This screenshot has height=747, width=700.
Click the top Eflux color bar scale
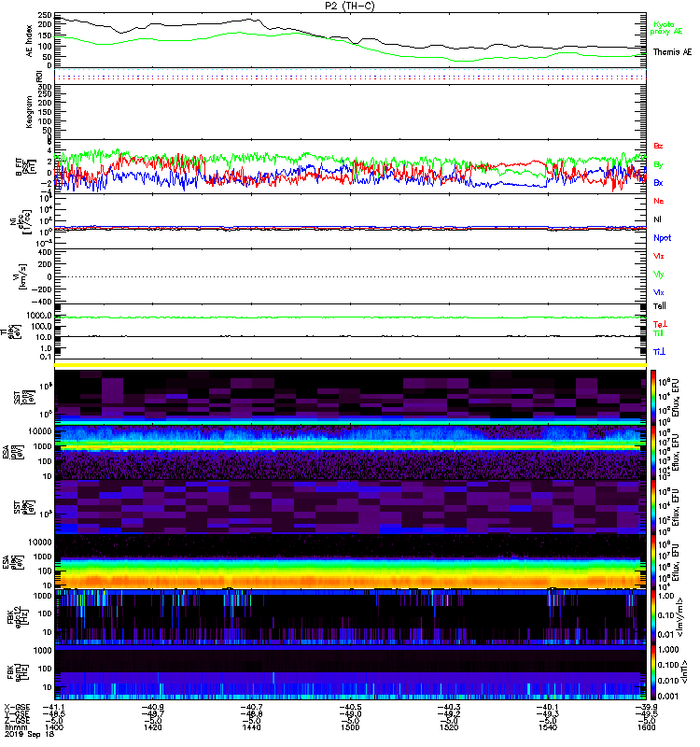pyautogui.click(x=653, y=398)
